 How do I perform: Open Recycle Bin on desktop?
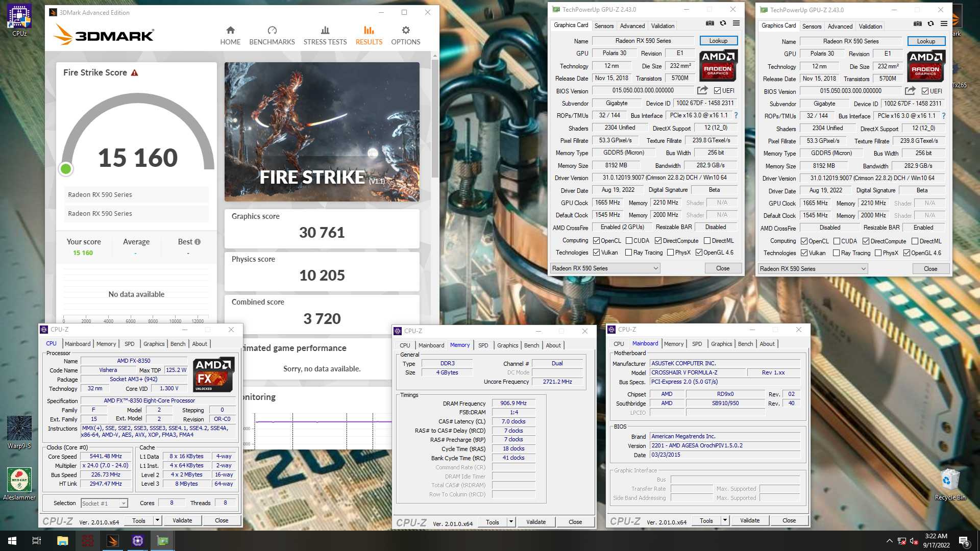950,484
